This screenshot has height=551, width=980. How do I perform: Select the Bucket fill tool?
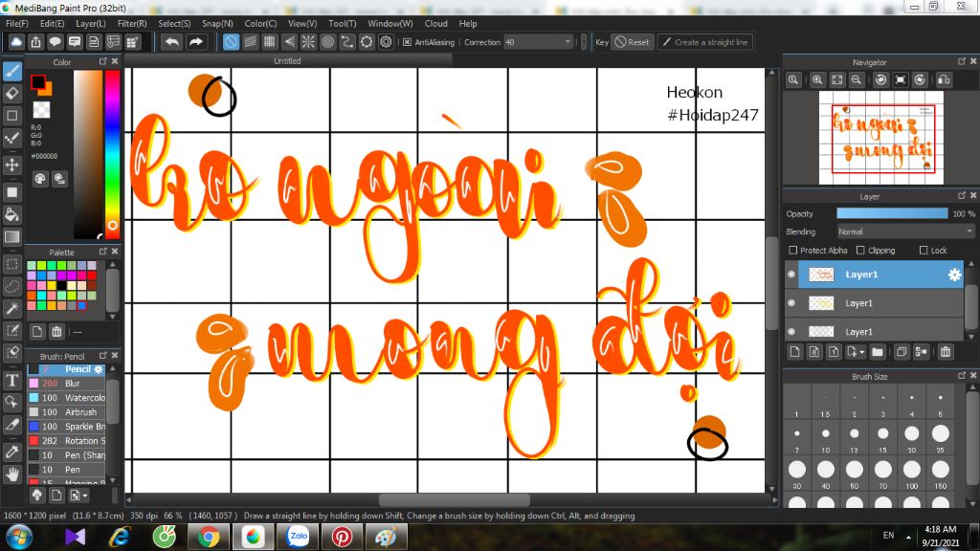point(11,214)
